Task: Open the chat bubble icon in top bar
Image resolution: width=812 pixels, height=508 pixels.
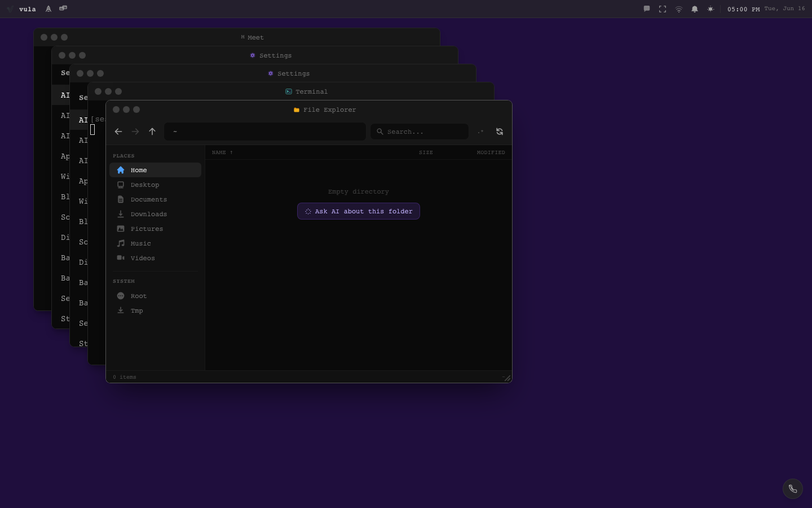Action: (x=647, y=9)
